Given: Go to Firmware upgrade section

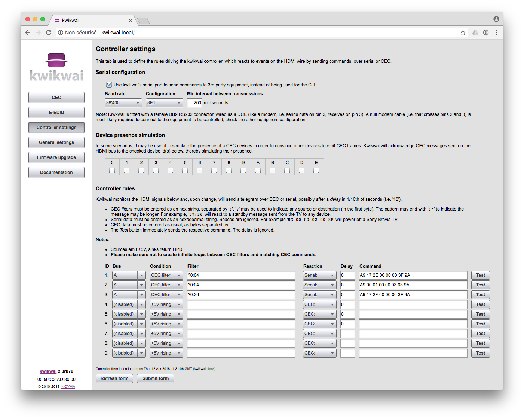Looking at the screenshot, I should (56, 157).
